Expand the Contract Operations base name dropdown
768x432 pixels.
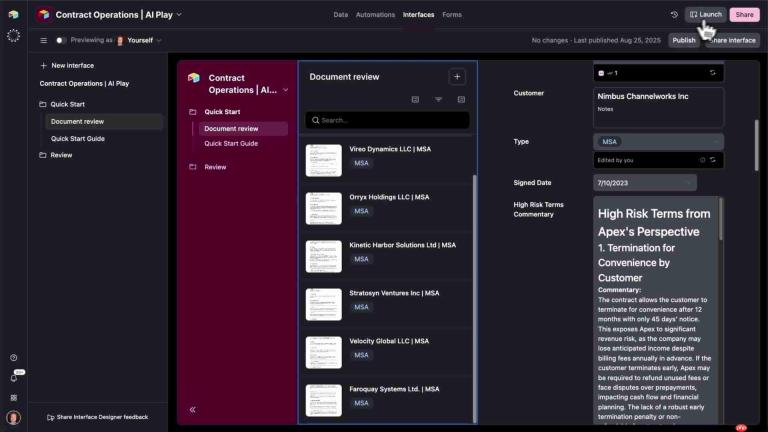pyautogui.click(x=179, y=15)
